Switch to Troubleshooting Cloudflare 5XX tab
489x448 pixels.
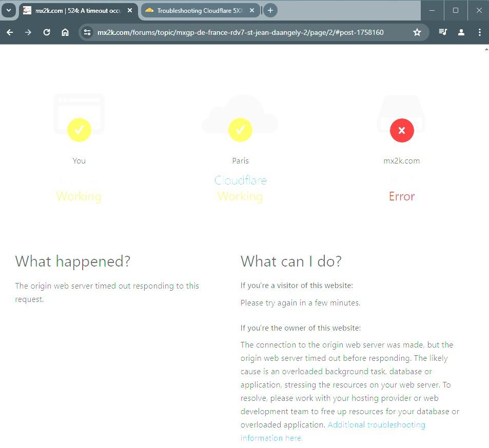click(x=200, y=11)
